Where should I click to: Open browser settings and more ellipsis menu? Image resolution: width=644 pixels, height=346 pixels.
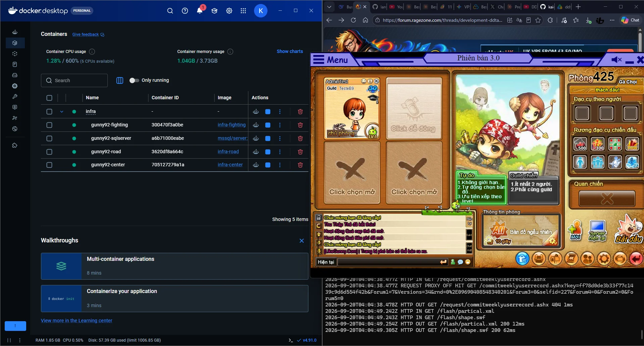click(612, 20)
